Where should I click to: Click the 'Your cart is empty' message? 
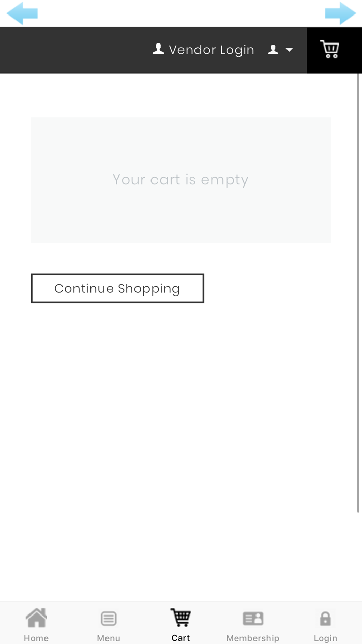click(x=180, y=180)
